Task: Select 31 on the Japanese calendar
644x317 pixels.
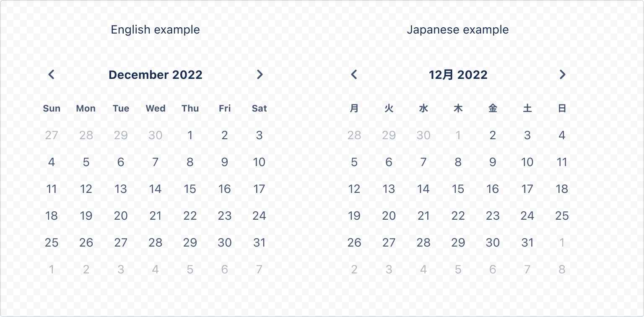Action: click(x=527, y=242)
